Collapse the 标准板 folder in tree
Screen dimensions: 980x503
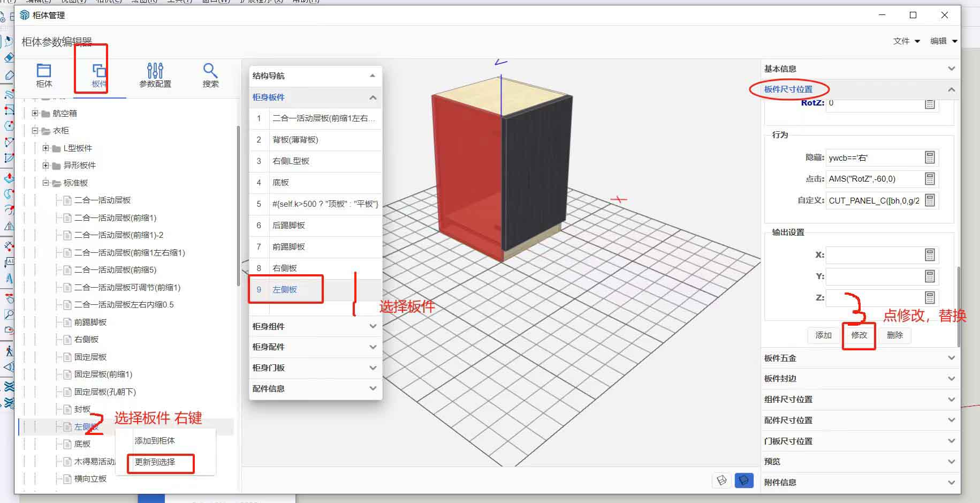coord(46,183)
